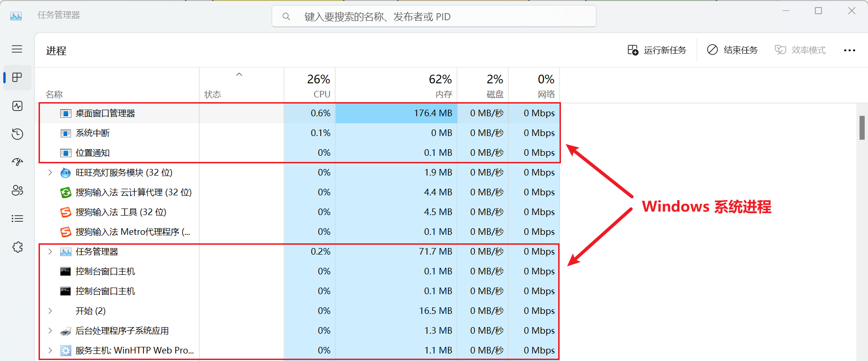
Task: Click the 16.5 MB memory value
Action: click(435, 311)
